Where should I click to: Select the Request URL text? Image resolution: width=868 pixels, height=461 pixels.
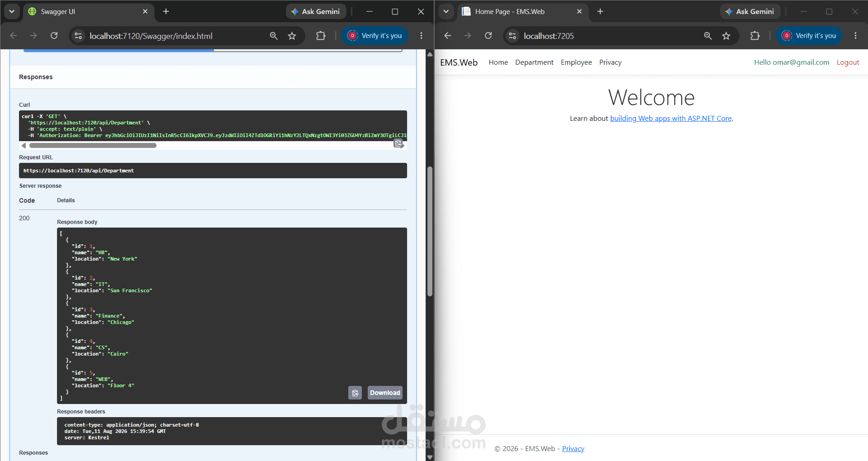pos(79,171)
